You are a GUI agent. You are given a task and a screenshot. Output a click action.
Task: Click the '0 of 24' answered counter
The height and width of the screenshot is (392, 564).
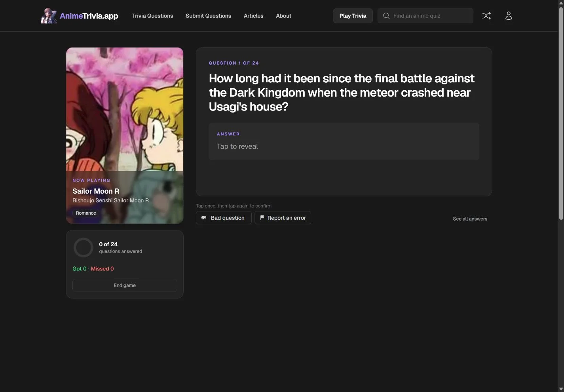108,244
